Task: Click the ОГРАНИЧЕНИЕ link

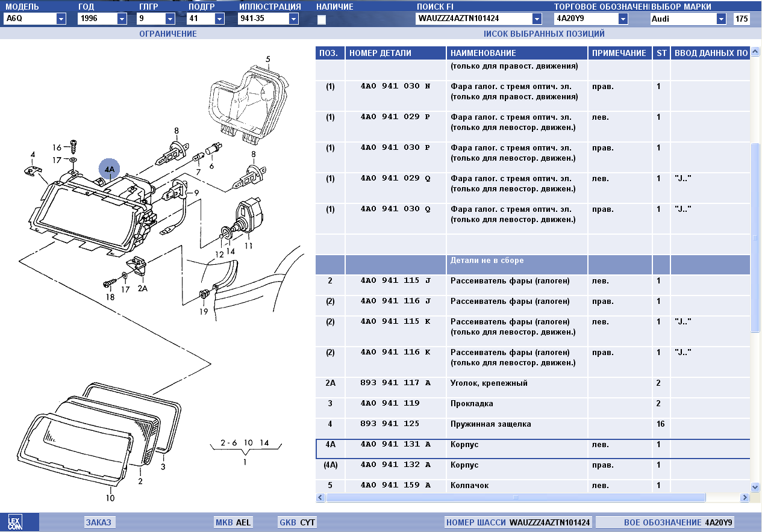Action: click(168, 34)
